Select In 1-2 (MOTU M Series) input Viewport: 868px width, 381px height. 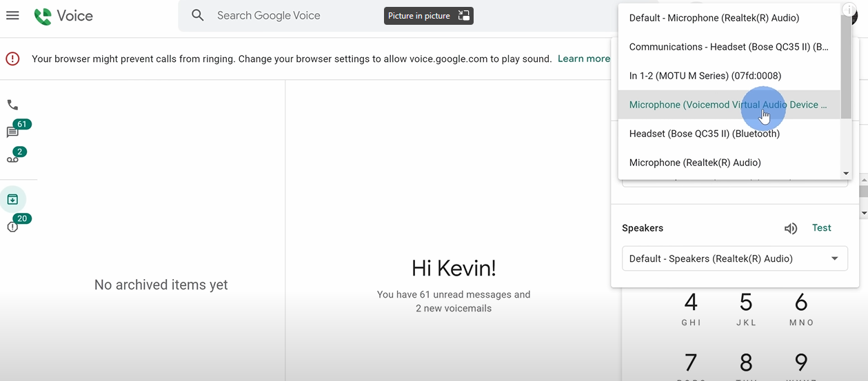point(705,76)
